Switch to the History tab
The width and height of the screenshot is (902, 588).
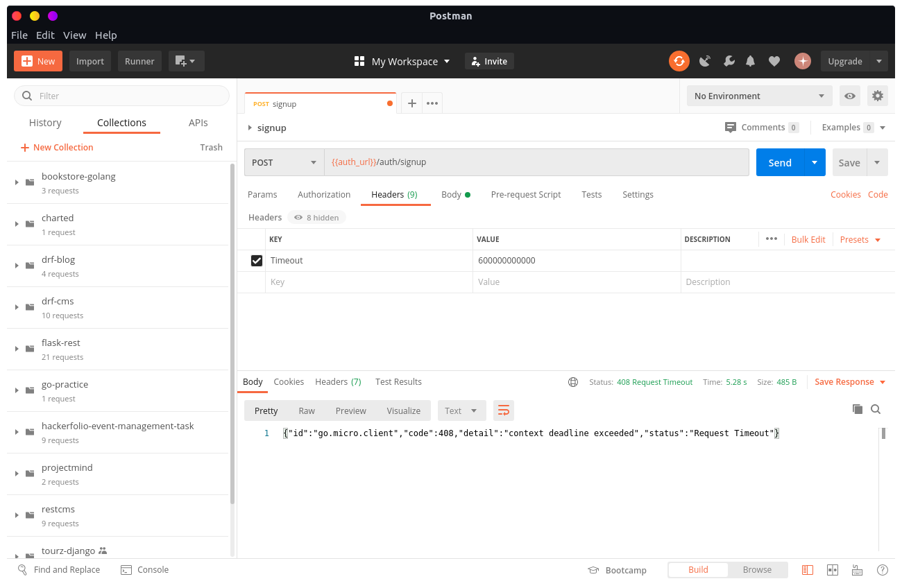coord(45,123)
